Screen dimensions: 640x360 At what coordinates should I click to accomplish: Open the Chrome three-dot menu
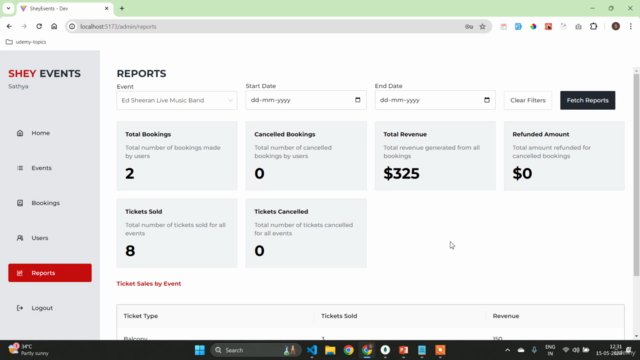coord(631,27)
